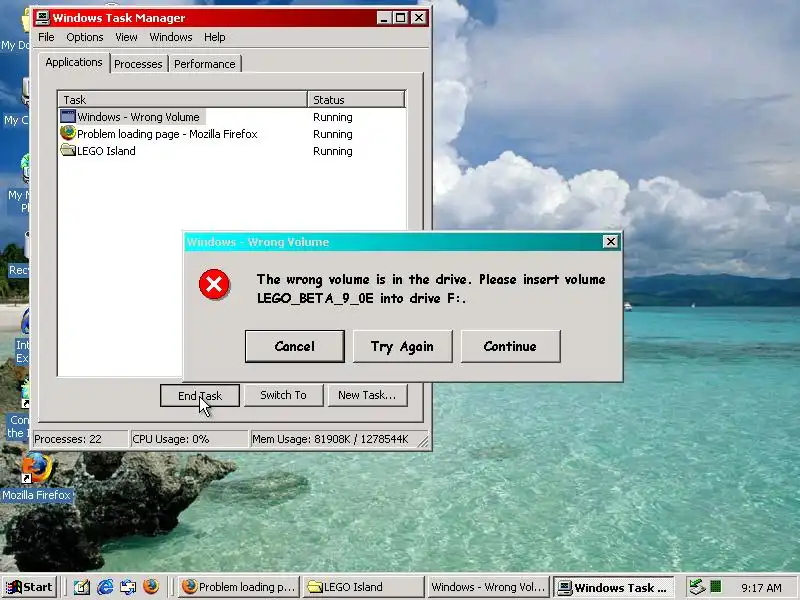Switch to Windows - Wrong Vol... taskbar button
800x600 pixels.
coord(488,587)
